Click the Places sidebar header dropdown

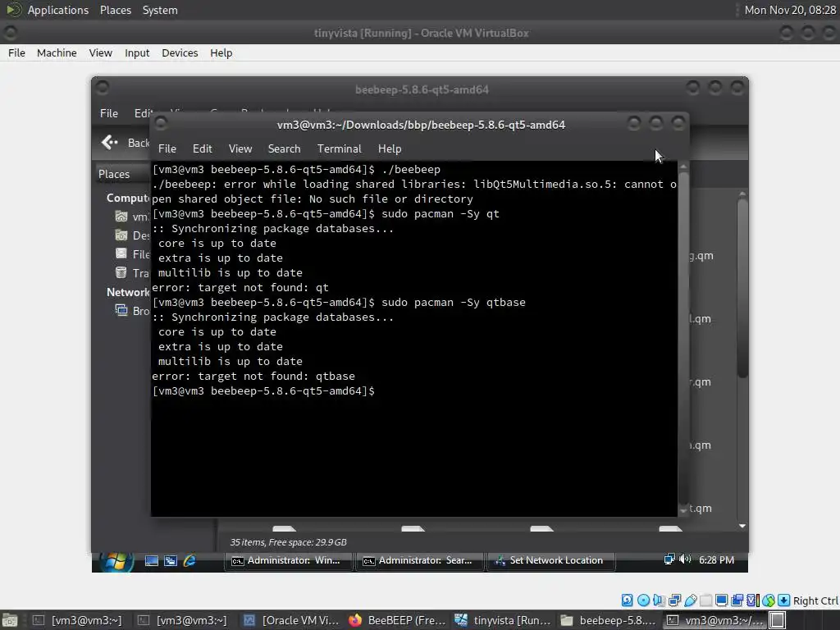coord(123,174)
